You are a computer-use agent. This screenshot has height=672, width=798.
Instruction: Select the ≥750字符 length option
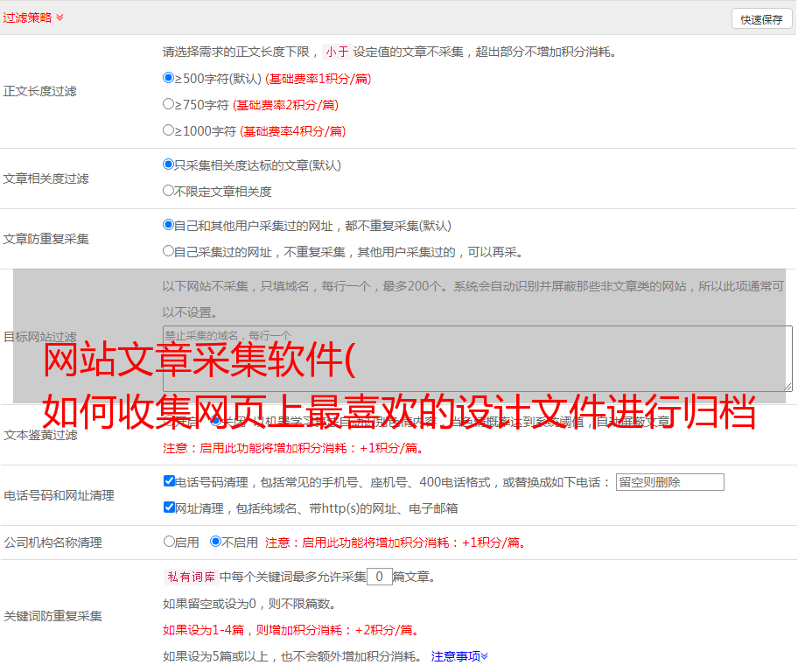coord(169,104)
